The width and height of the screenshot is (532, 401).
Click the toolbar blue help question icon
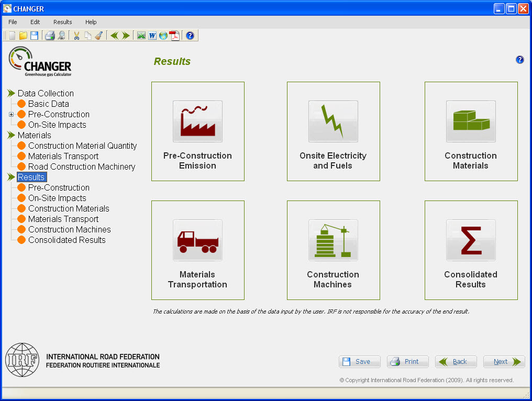point(190,36)
